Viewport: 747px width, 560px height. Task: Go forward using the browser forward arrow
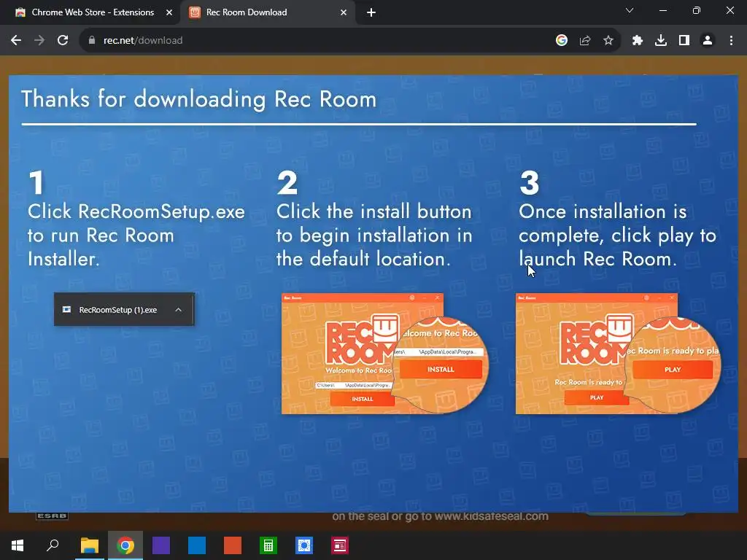click(39, 41)
